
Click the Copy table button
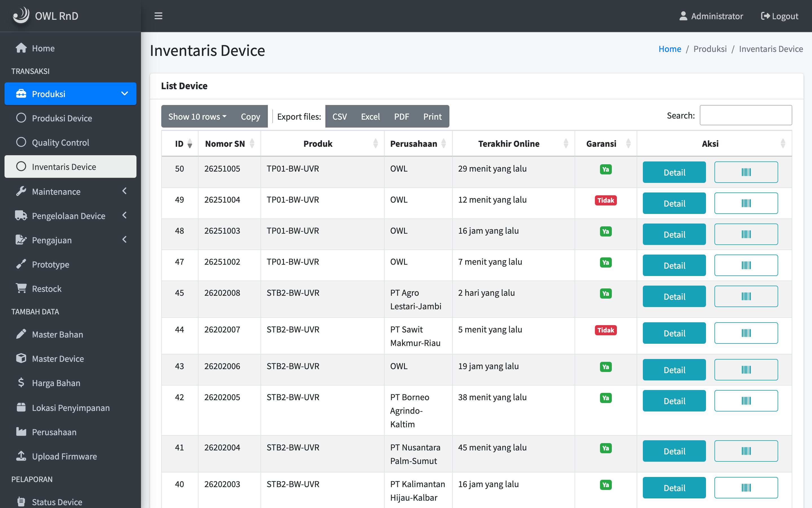[x=251, y=116]
